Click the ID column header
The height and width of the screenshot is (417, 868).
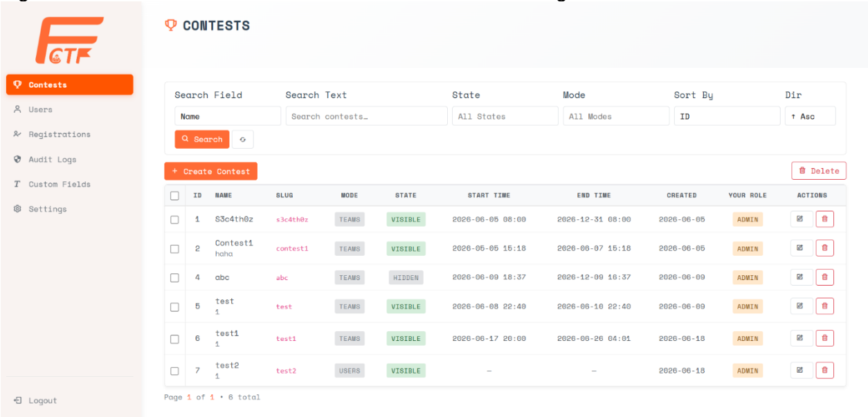tap(197, 195)
